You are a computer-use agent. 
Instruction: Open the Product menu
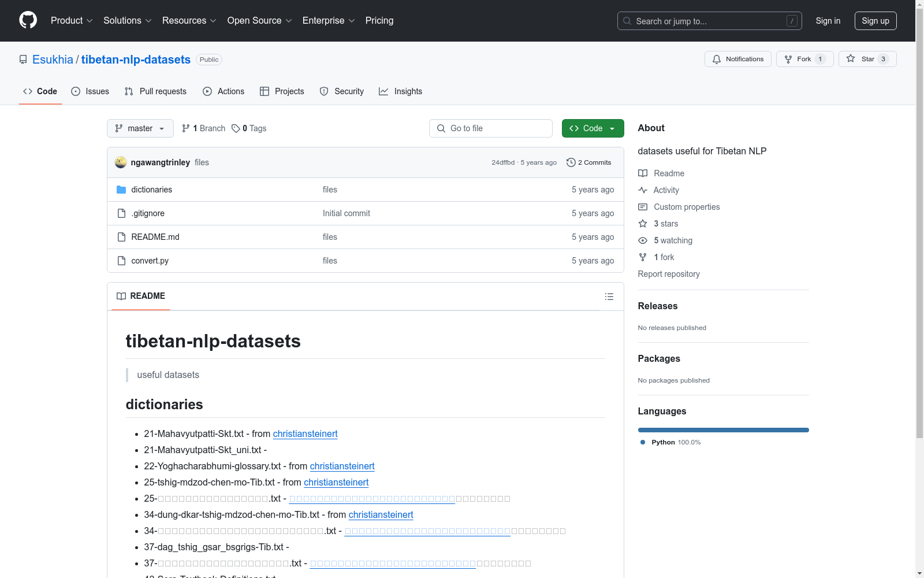tap(72, 21)
